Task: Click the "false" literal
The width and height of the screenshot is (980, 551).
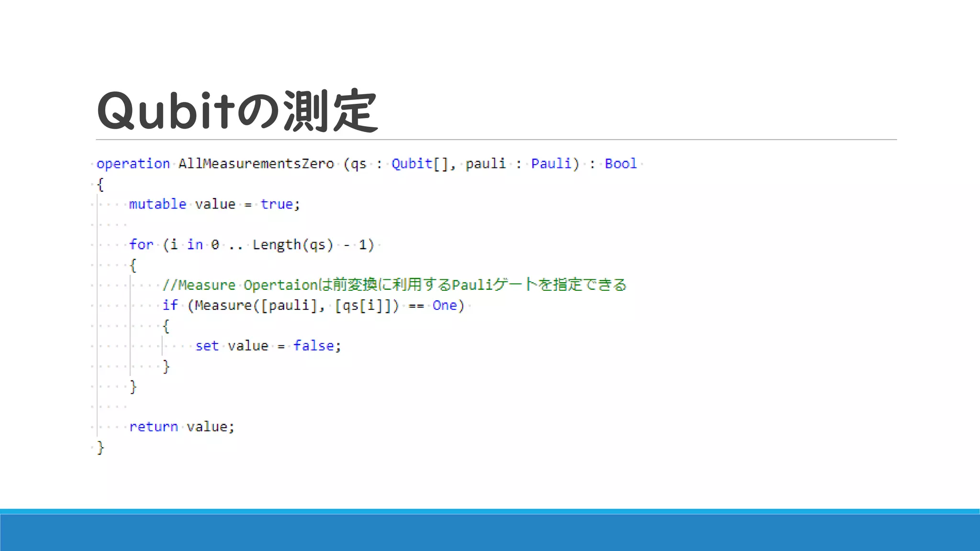Action: (x=313, y=346)
